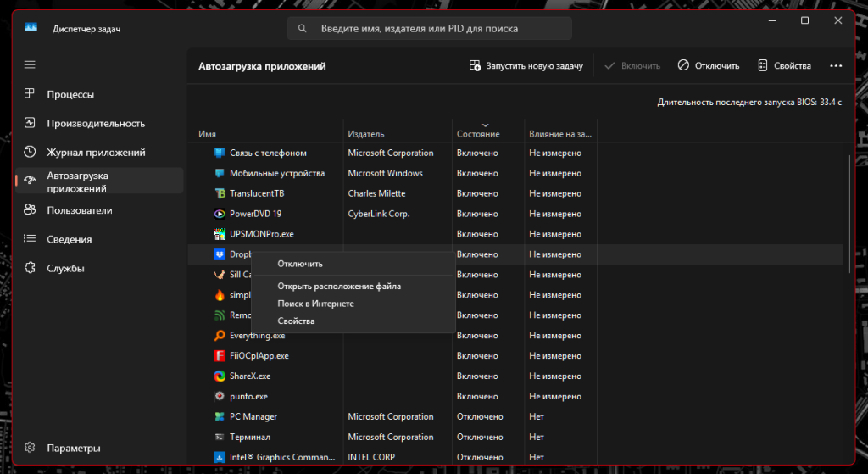Select Автозагрузка приложений in sidebar
The image size is (868, 474).
(100, 181)
